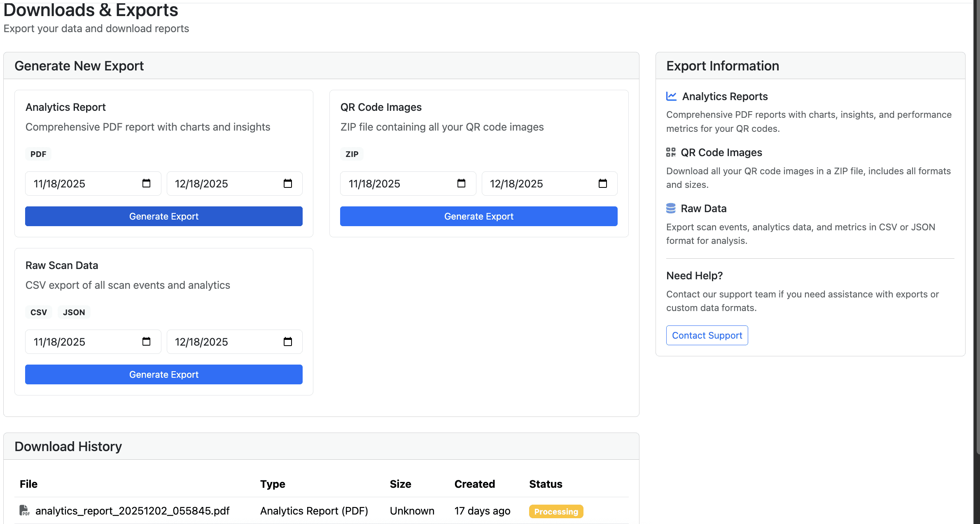Click the Analytics Reports chart icon
The height and width of the screenshot is (524, 980).
click(x=671, y=96)
